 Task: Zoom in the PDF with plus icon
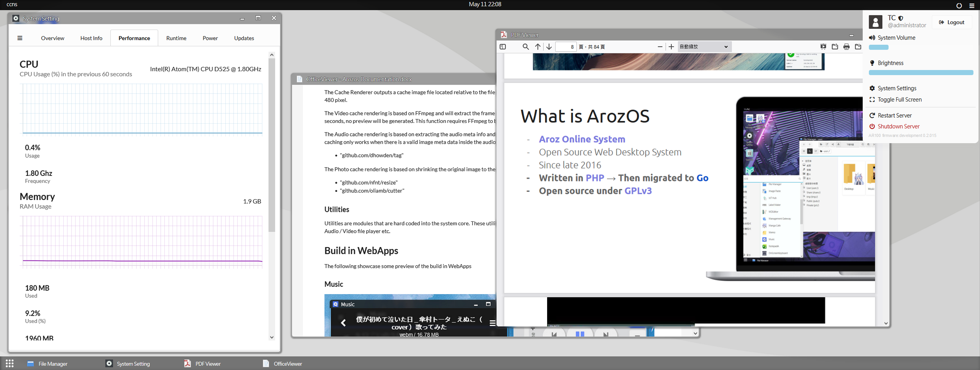671,47
